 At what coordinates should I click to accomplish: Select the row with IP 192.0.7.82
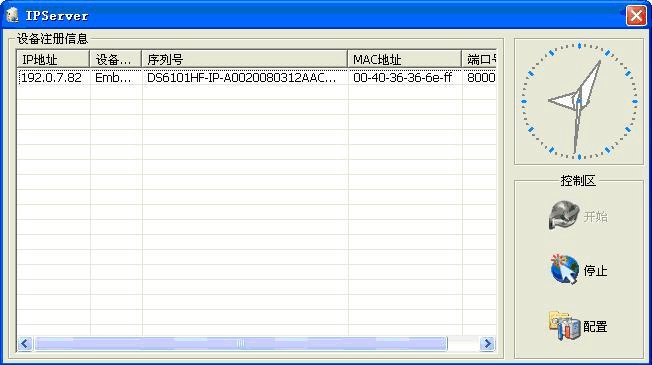coord(257,77)
